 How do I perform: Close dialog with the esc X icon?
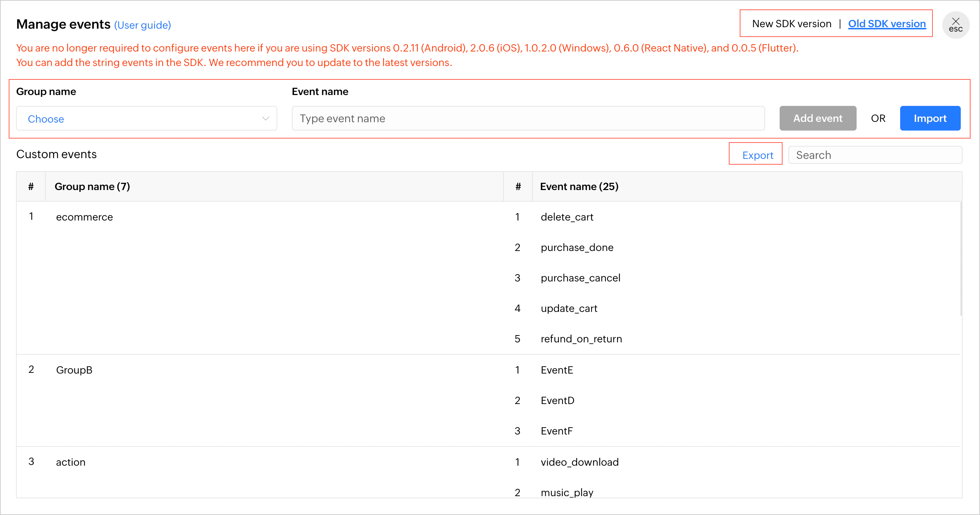(x=955, y=24)
